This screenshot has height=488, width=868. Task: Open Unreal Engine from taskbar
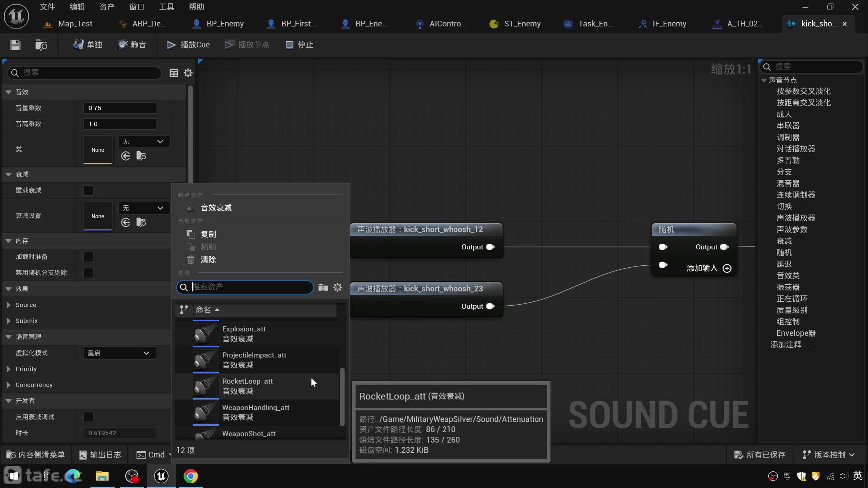161,476
